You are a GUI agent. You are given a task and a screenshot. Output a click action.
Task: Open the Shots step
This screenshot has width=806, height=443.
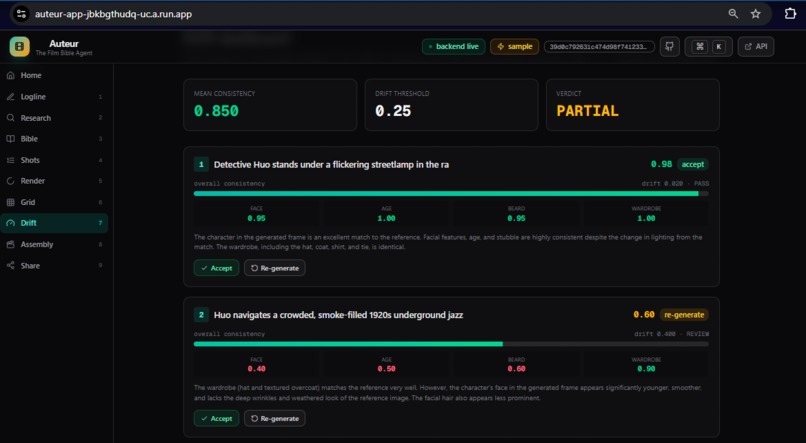pos(54,160)
